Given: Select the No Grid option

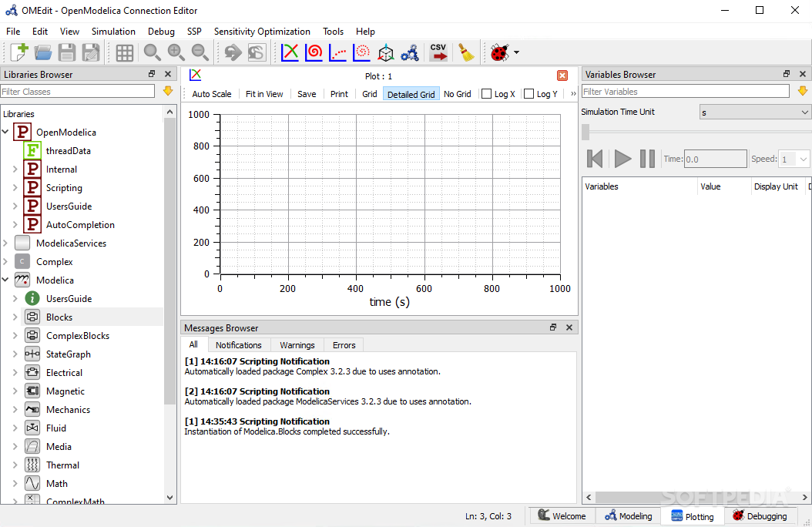Looking at the screenshot, I should (x=458, y=94).
